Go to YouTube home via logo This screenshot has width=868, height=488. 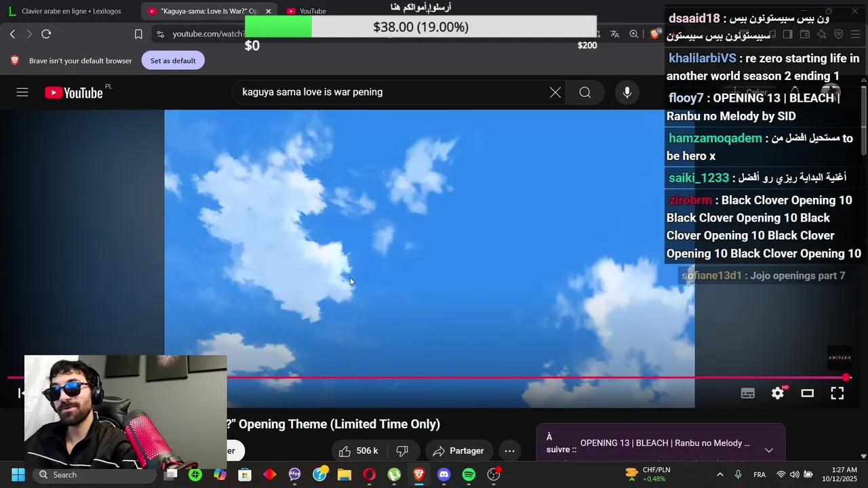(74, 93)
